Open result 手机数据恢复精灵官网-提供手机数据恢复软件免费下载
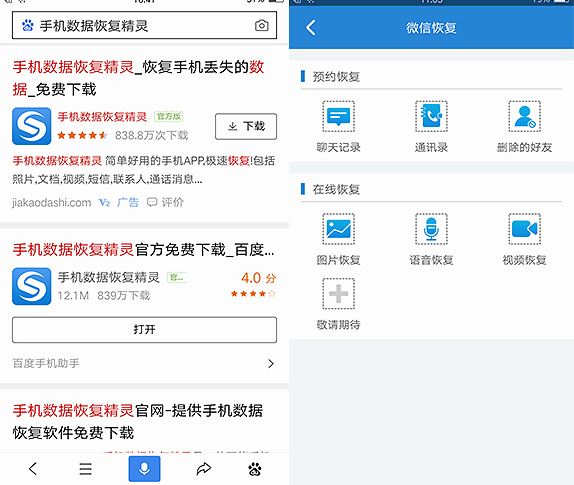574x485 pixels. (x=138, y=422)
